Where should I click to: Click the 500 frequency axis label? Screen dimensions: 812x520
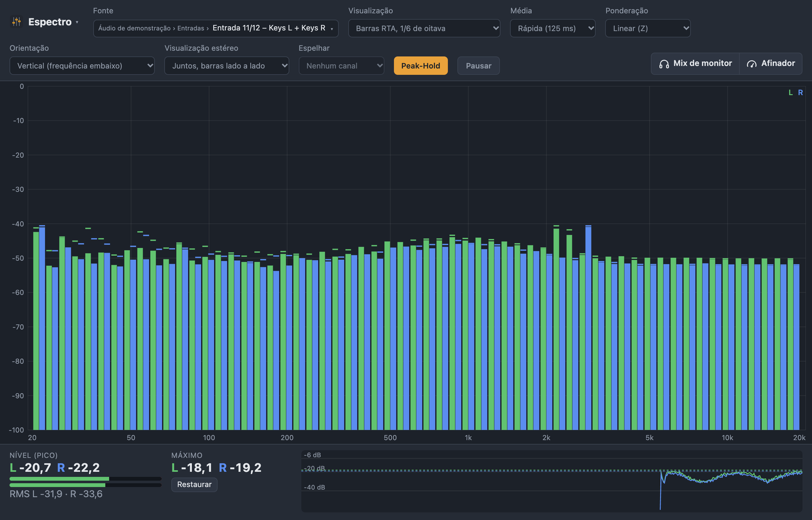[x=390, y=438]
